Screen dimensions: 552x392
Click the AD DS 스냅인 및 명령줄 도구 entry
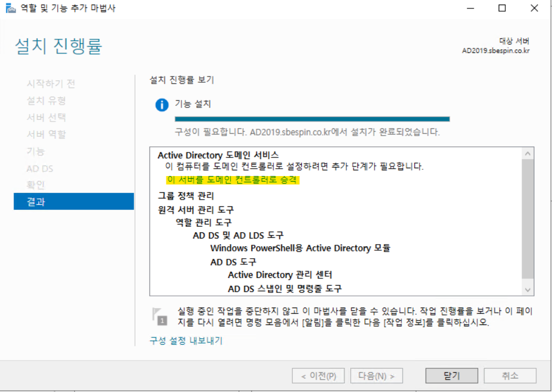click(284, 289)
